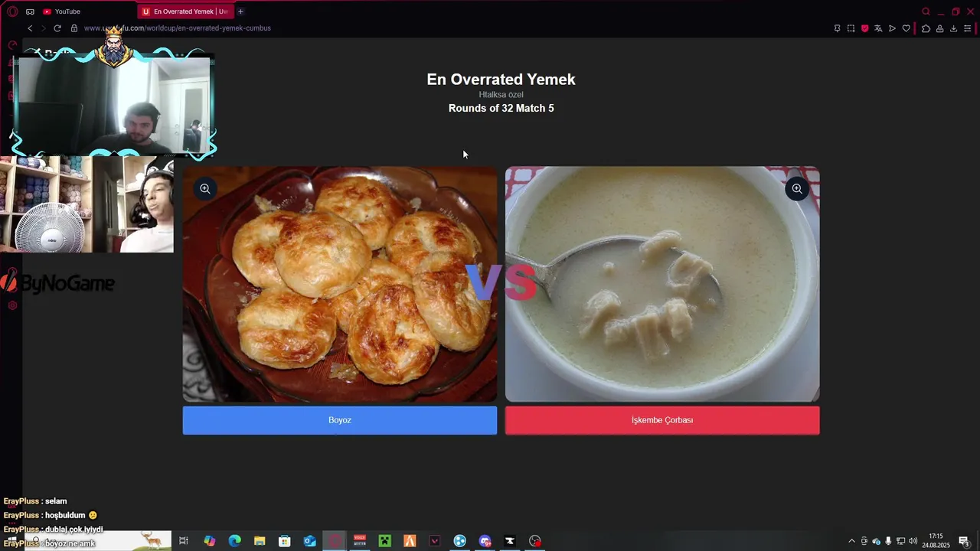
Task: Search tabs with the red magnifier icon
Action: pyautogui.click(x=926, y=11)
